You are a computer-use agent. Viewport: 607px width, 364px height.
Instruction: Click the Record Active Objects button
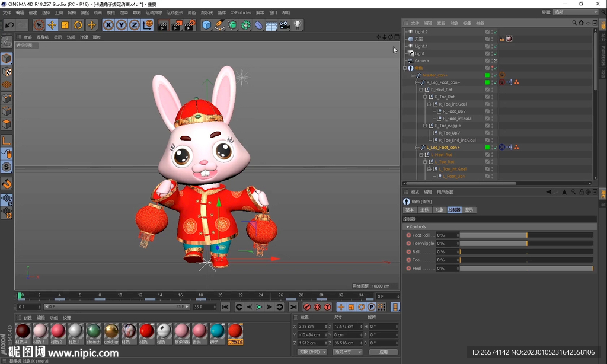[x=307, y=307]
